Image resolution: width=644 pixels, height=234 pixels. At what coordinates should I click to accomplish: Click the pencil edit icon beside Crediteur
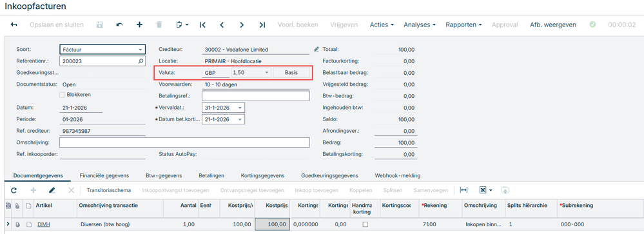point(316,49)
